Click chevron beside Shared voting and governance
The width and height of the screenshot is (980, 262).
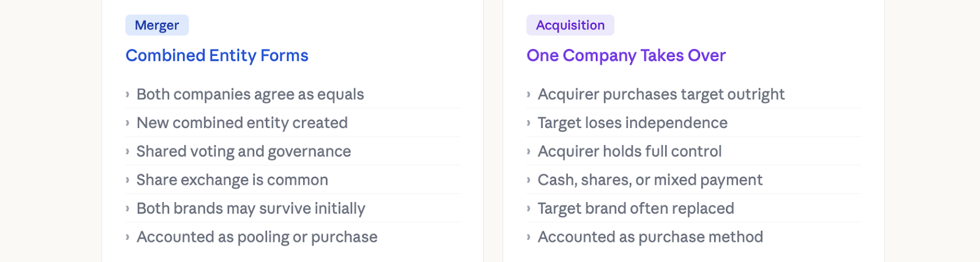(x=127, y=152)
